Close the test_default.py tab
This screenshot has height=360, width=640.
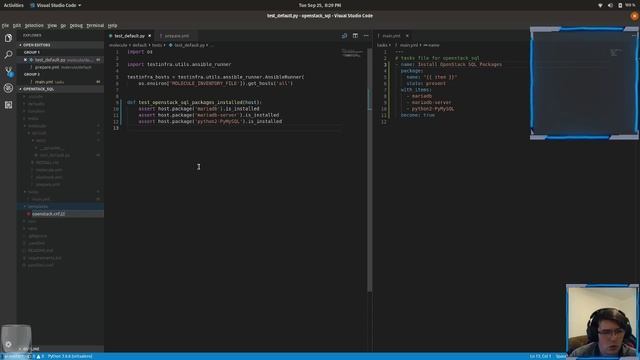pos(149,36)
